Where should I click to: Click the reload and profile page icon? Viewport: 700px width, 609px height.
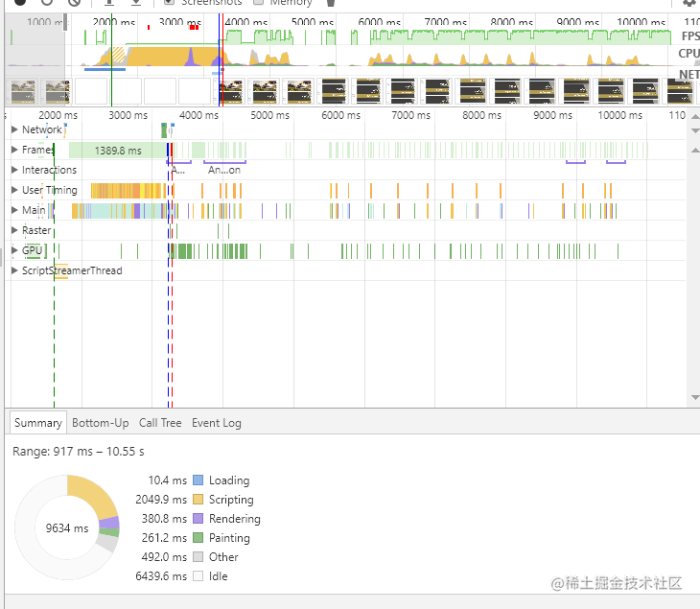(47, 2)
